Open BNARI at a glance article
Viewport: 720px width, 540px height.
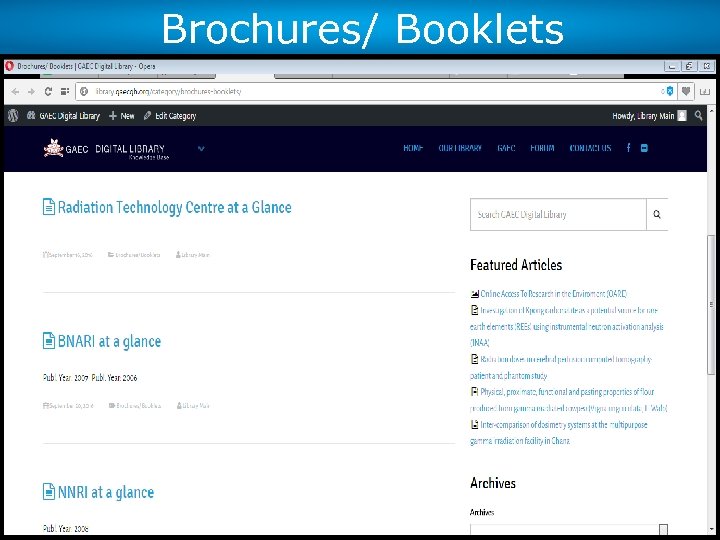pos(109,342)
